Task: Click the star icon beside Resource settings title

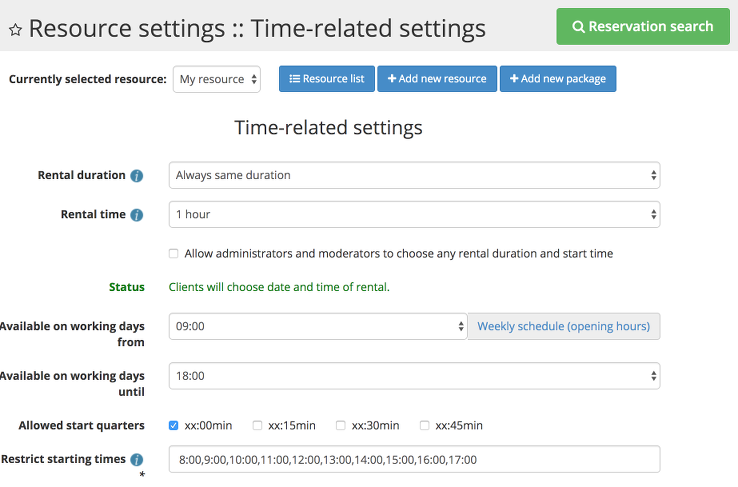Action: (15, 29)
